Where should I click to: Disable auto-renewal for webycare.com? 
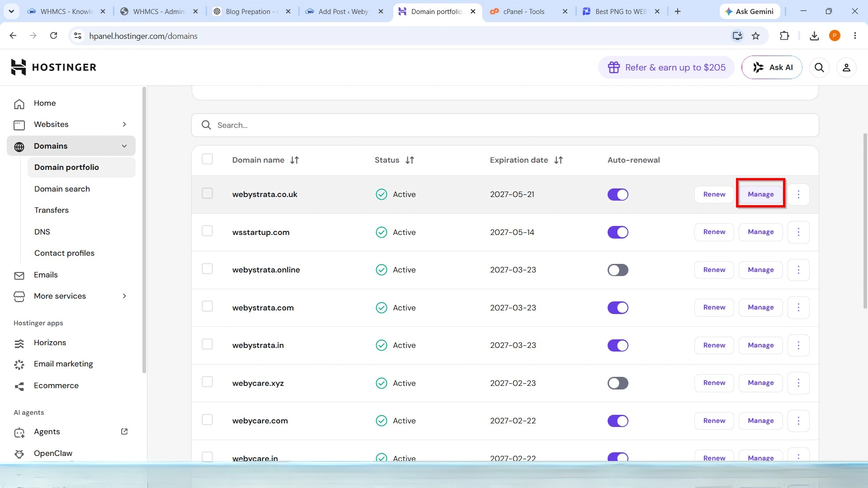tap(618, 421)
